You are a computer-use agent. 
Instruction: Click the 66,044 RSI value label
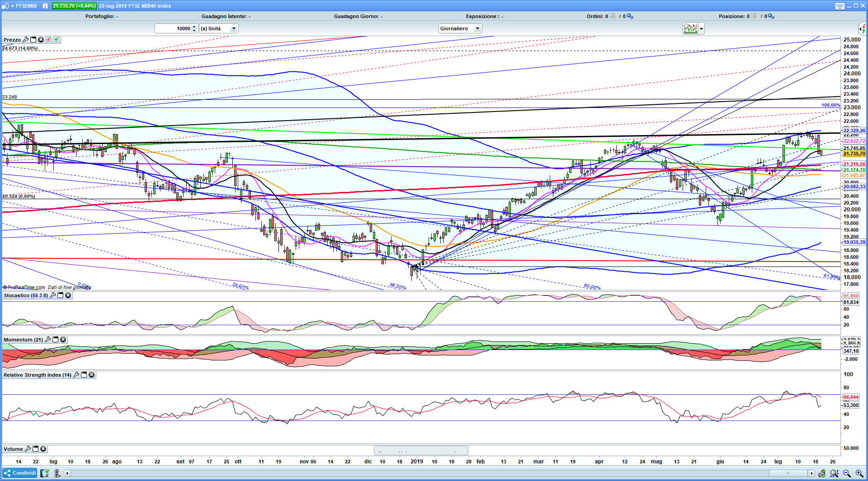point(851,397)
